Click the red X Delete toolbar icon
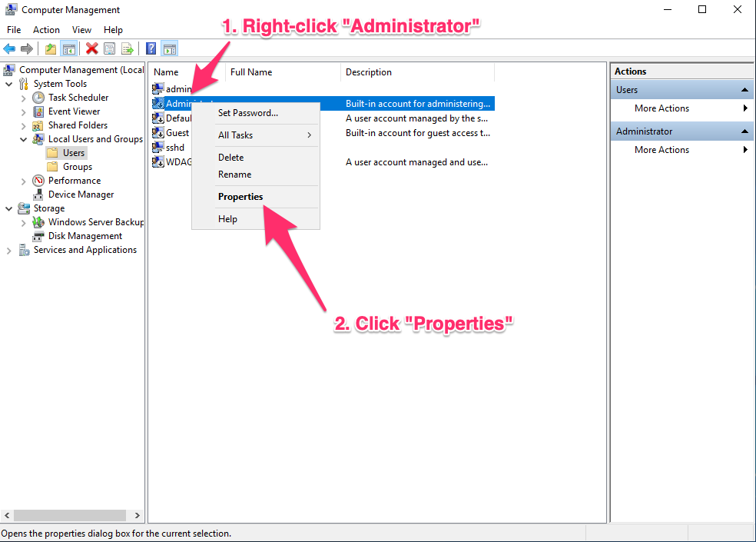This screenshot has height=542, width=756. click(x=92, y=48)
